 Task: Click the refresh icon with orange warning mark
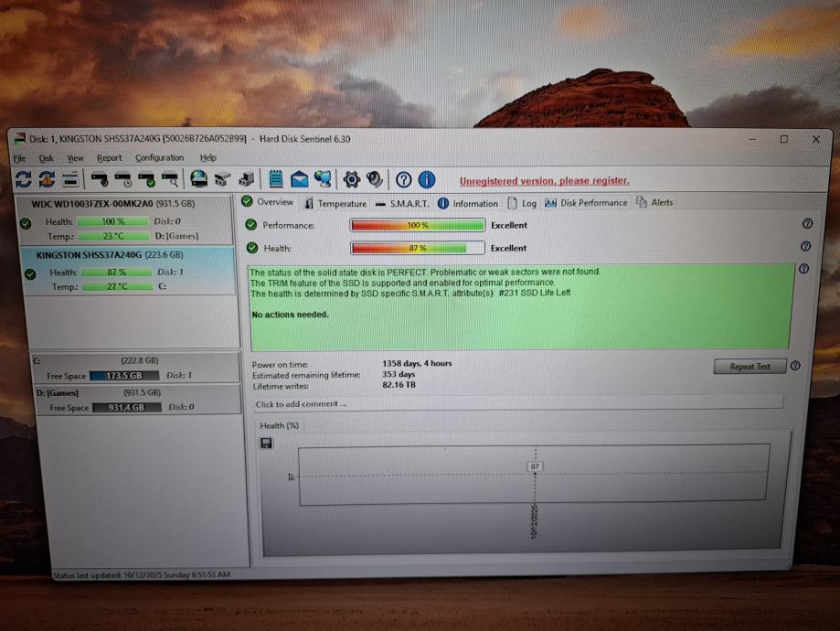tap(47, 178)
